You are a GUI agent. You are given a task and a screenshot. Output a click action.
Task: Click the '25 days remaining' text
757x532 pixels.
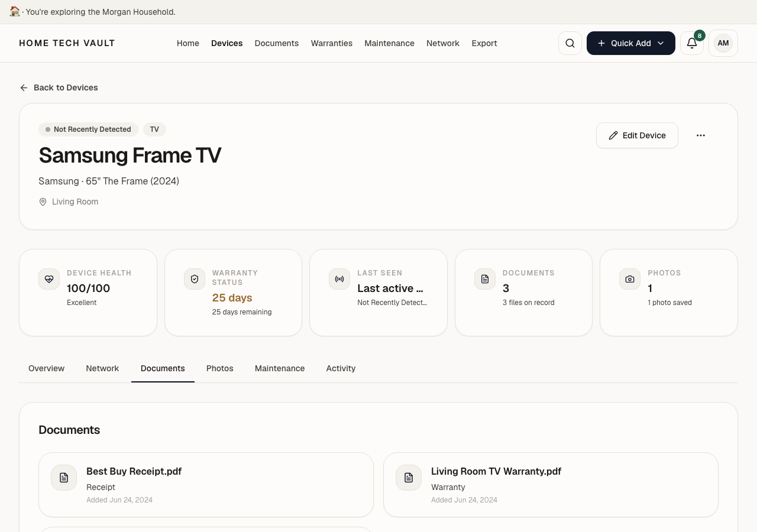pos(242,312)
